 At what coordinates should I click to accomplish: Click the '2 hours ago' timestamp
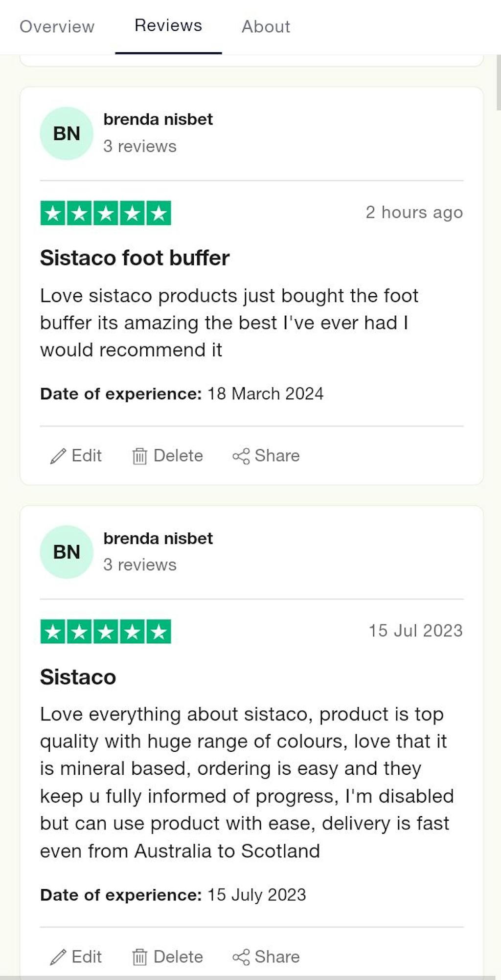(414, 213)
